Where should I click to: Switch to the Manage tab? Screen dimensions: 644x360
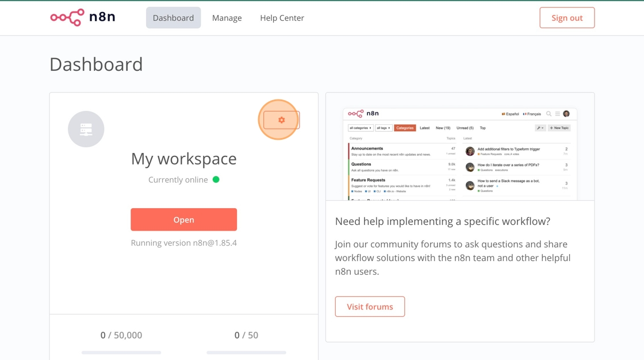tap(227, 18)
